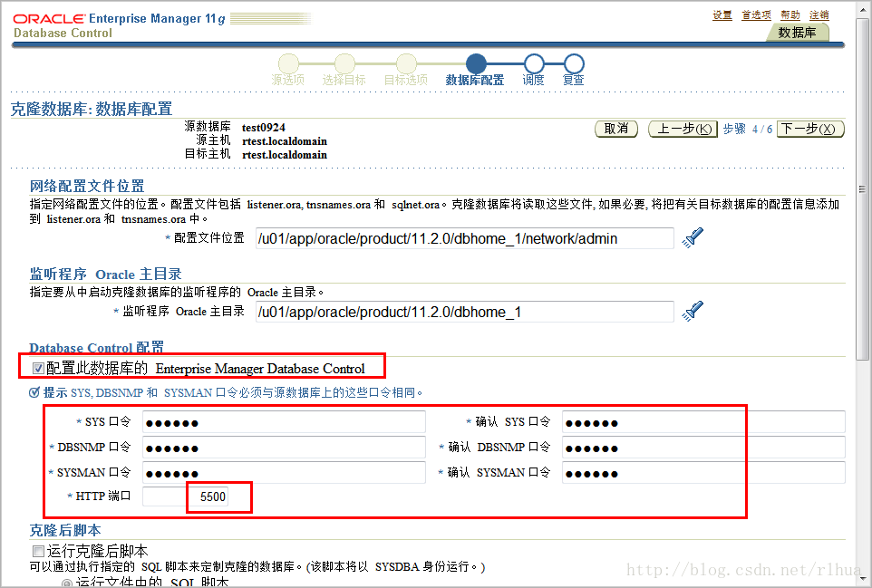This screenshot has height=588, width=872.
Task: Click the 首选项 link
Action: coord(756,15)
